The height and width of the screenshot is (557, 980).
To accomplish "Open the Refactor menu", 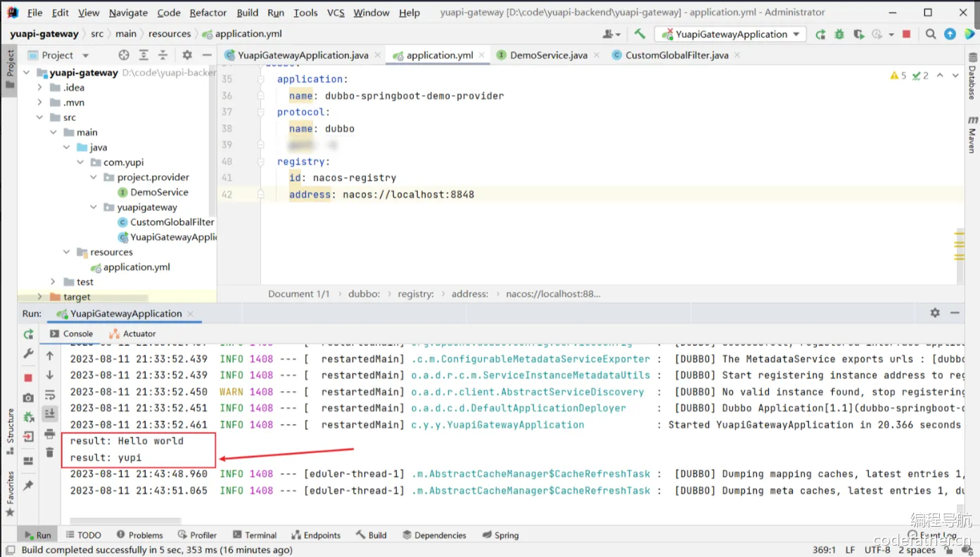I will point(208,13).
